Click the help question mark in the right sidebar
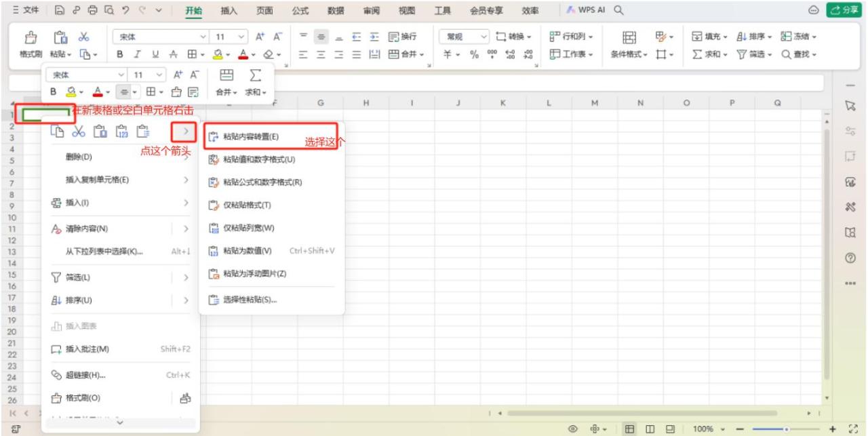 tap(849, 258)
